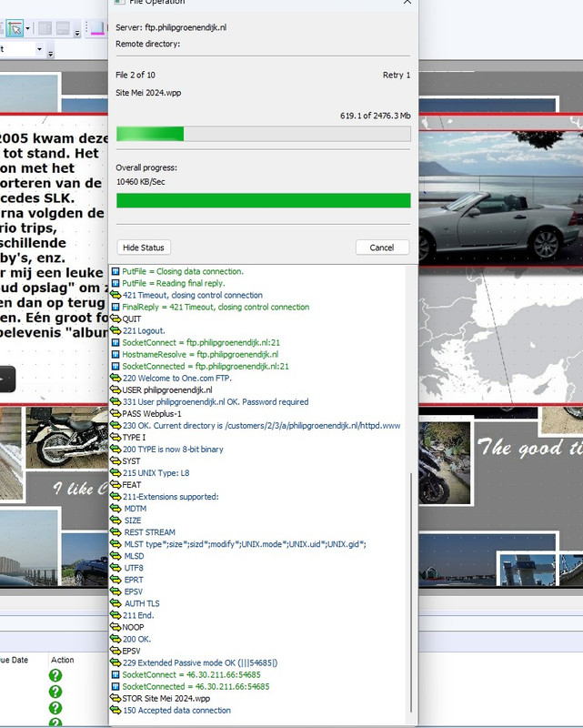This screenshot has width=583, height=728.
Task: Select the 'MDTM' log line
Action: [x=136, y=509]
